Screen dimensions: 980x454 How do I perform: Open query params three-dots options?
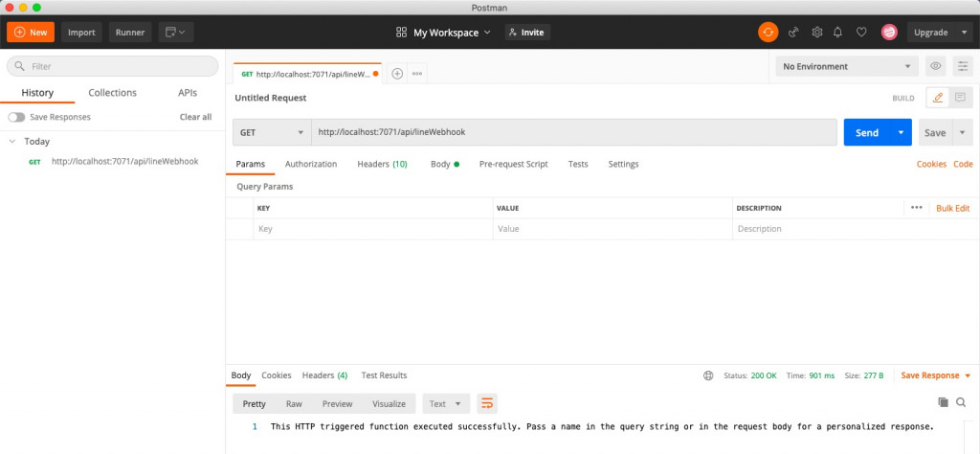point(916,208)
